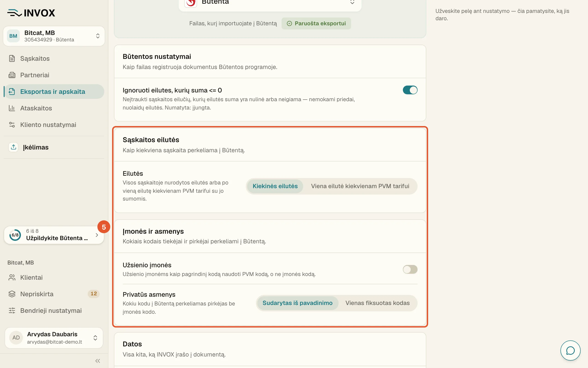Click the Nepriskirta layers icon

[12, 294]
